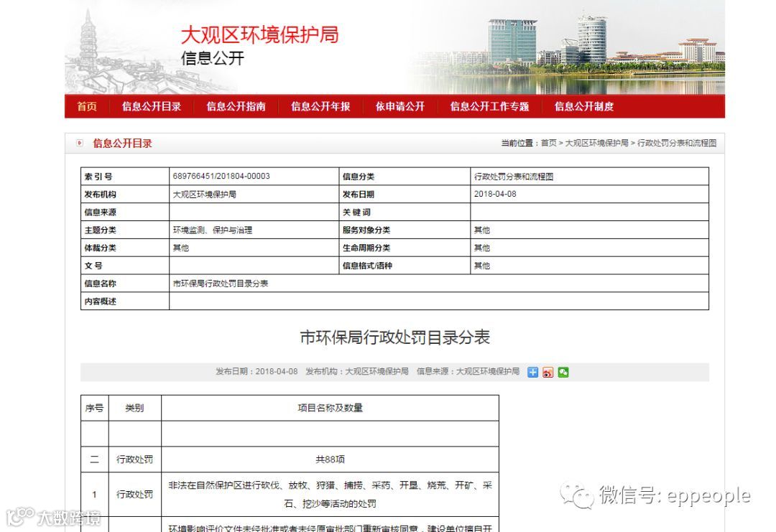This screenshot has width=776, height=532.
Task: Select the 信息来源:大观区环境保护局 text in grey bar
Action: (468, 371)
